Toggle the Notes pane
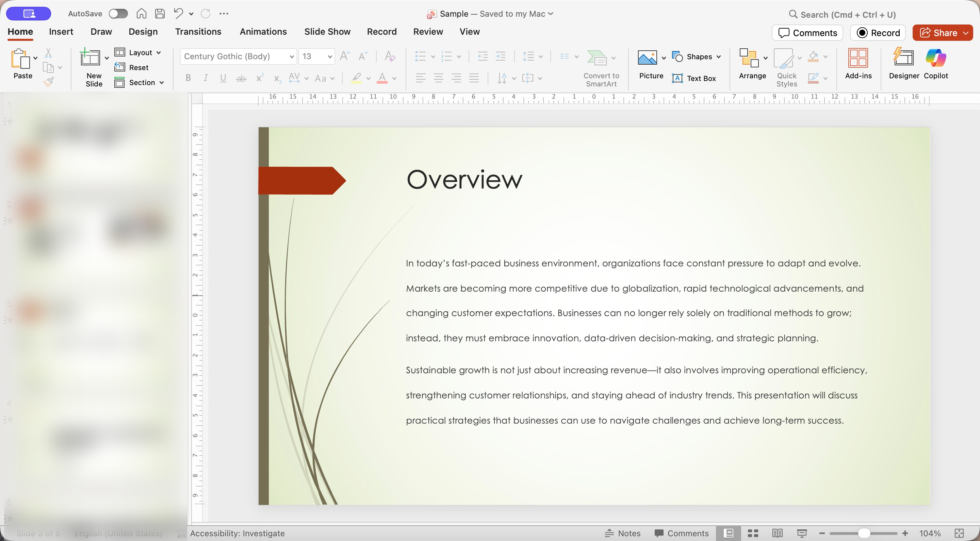Viewport: 980px width, 541px height. (623, 533)
